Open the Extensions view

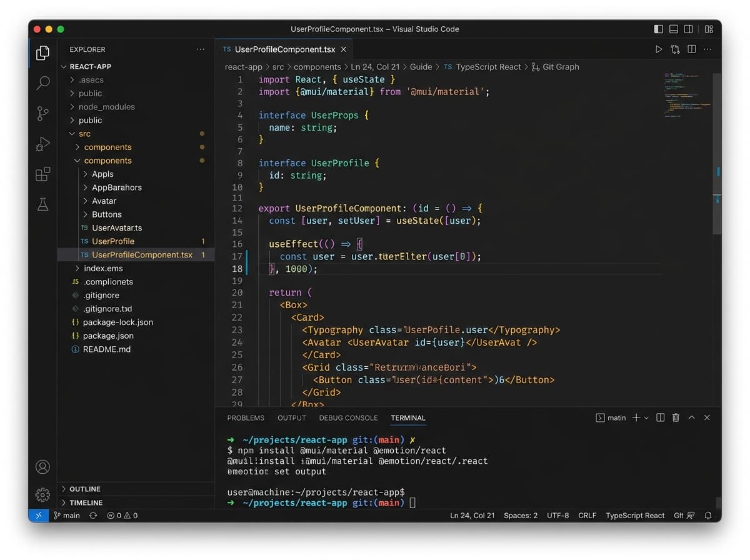42,174
